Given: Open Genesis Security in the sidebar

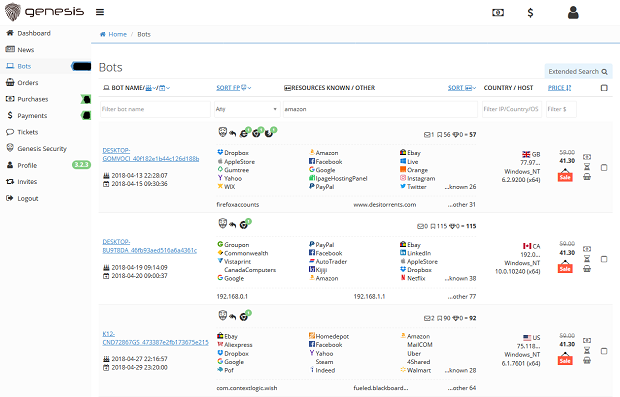Looking at the screenshot, I should point(42,149).
